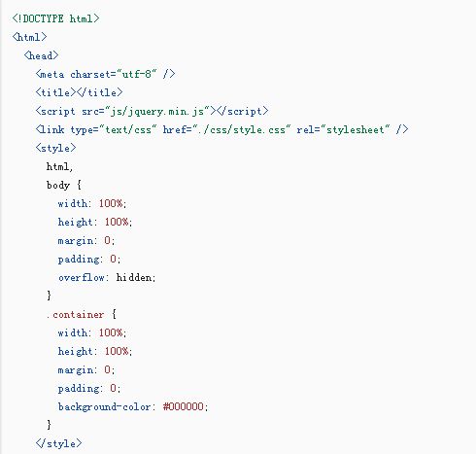Image resolution: width=476 pixels, height=454 pixels.
Task: Click the body selector line
Action: (x=64, y=185)
